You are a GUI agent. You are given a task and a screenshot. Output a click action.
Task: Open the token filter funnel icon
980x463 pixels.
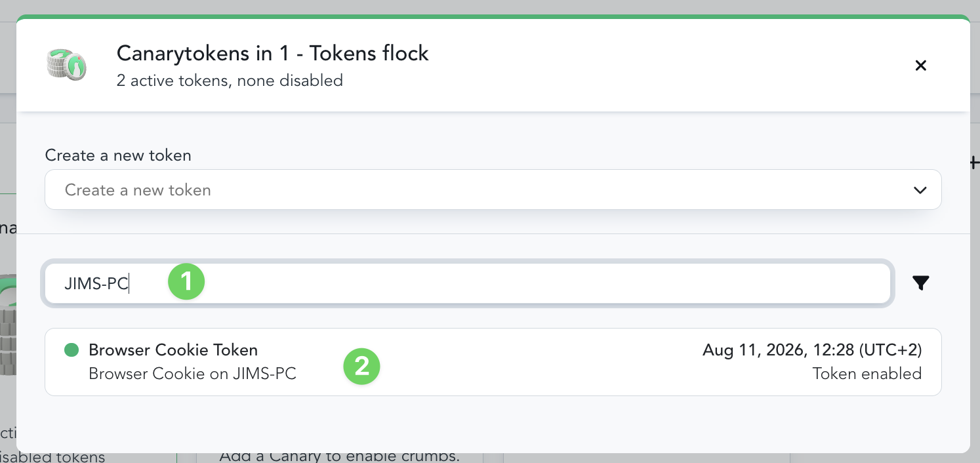[x=921, y=283]
